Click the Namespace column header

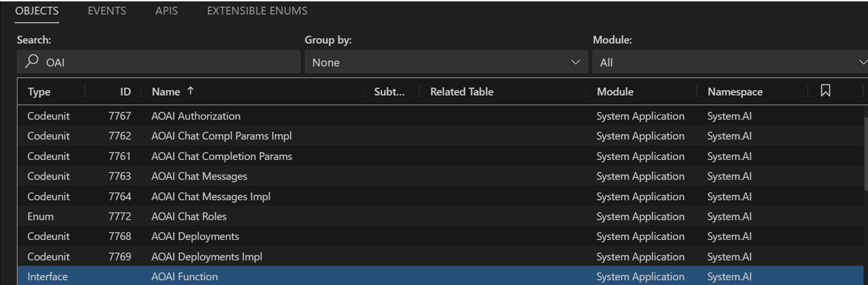click(x=735, y=92)
